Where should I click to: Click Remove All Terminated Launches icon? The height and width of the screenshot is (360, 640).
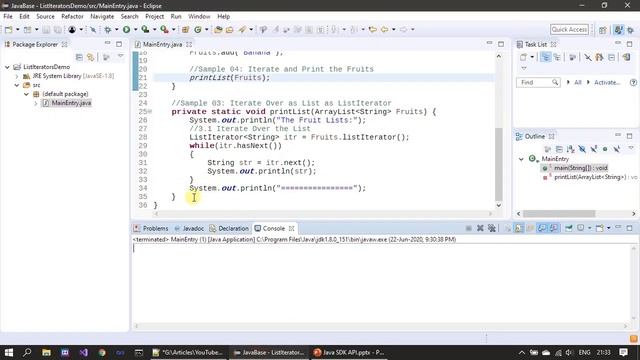pos(492,228)
